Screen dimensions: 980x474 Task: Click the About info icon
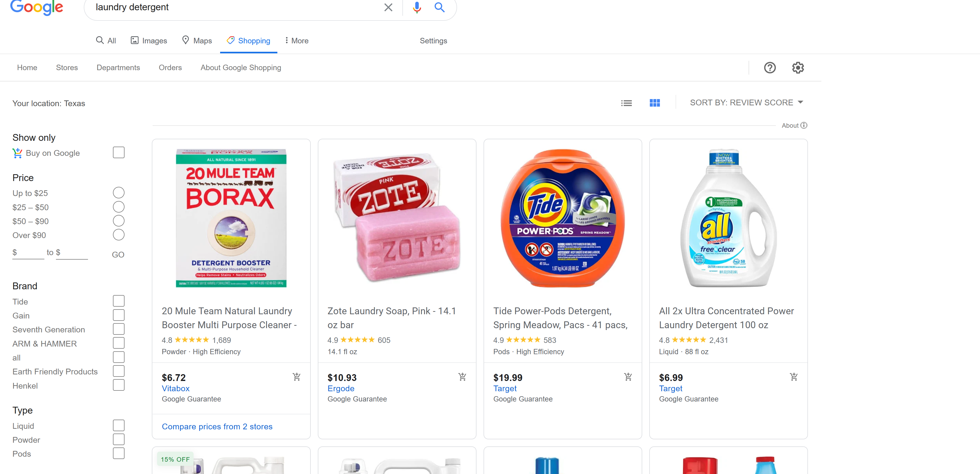coord(803,126)
